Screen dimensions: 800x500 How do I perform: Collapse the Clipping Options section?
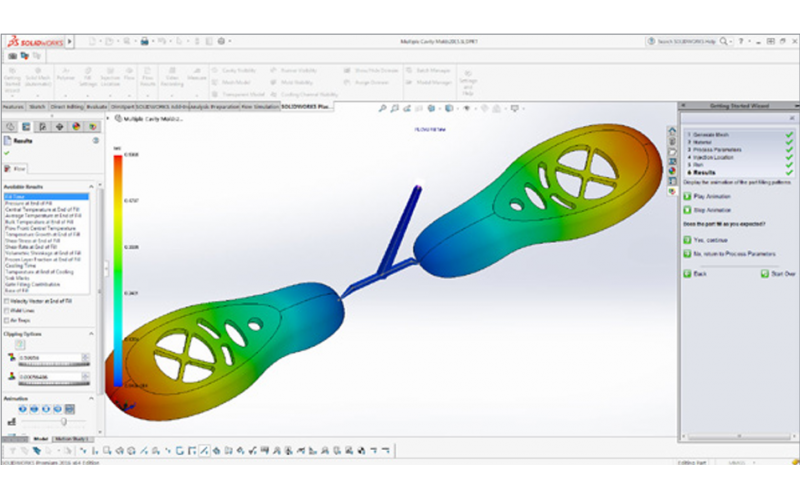coord(91,334)
